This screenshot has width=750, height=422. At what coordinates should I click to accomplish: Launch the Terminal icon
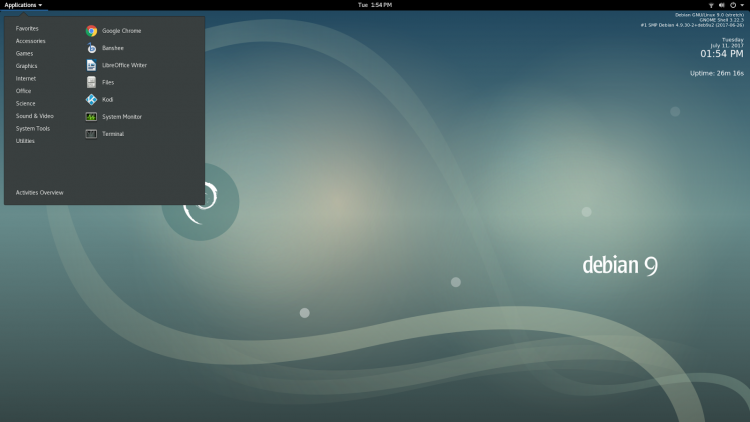pyautogui.click(x=91, y=134)
